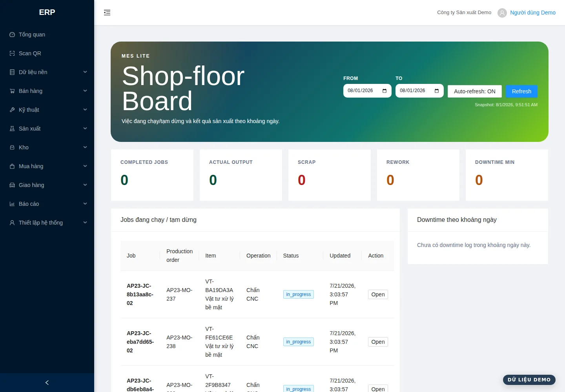Click the Tổng quan dashboard icon

click(x=12, y=34)
